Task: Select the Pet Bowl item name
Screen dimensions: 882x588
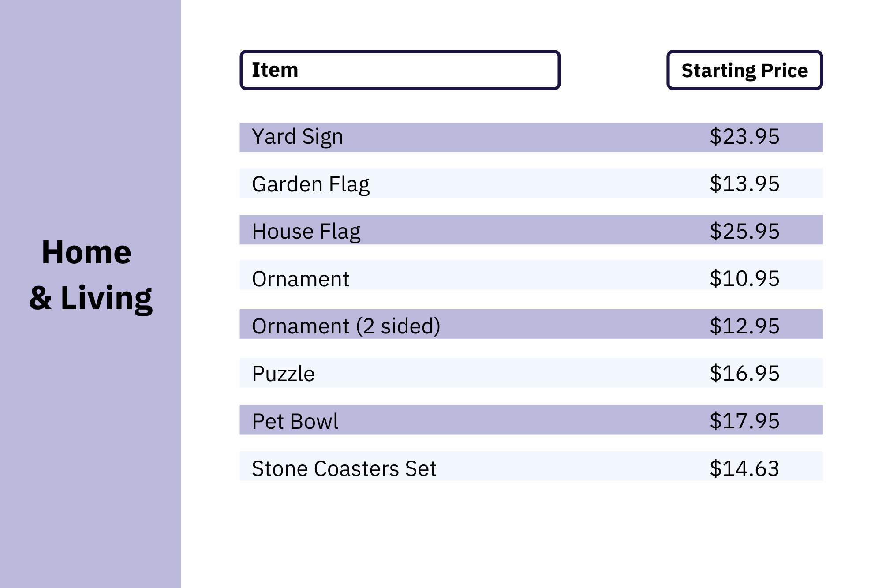Action: coord(295,421)
